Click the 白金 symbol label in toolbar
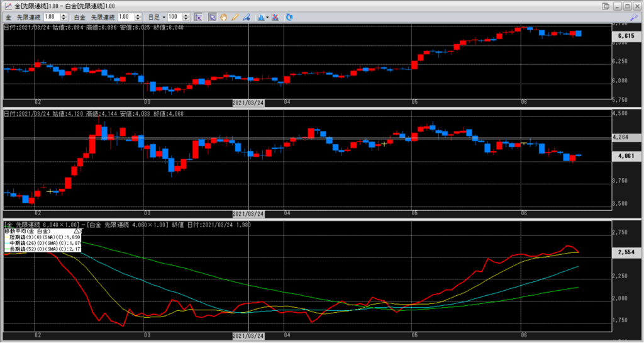Screen dimensions: 644x343 [x=80, y=17]
